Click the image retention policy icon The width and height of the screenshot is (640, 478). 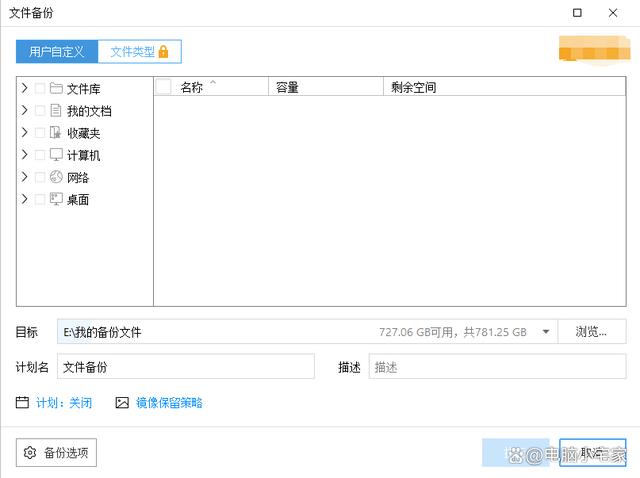tap(122, 403)
